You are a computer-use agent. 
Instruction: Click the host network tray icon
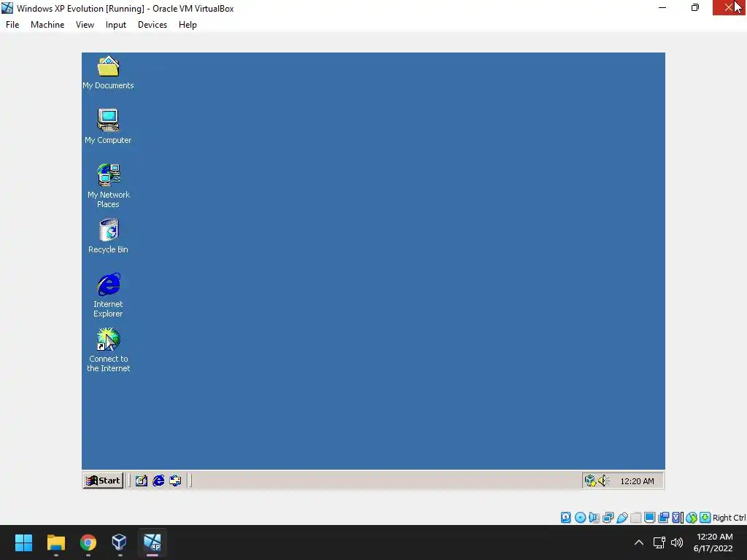point(659,542)
